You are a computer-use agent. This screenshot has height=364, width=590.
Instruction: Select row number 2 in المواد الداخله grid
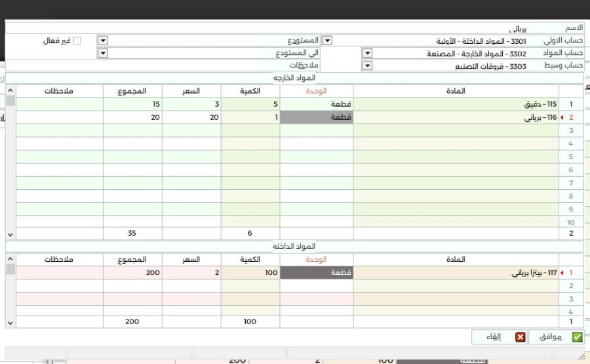[571, 286]
